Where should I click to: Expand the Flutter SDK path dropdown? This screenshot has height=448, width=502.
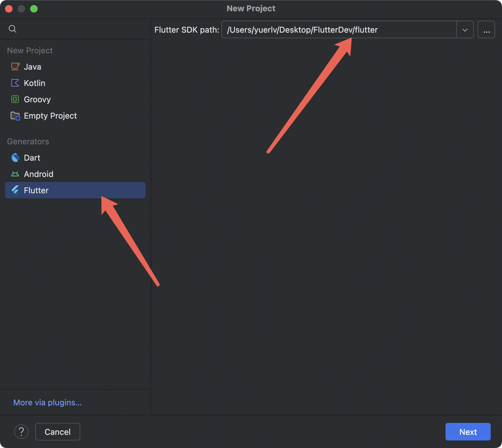(465, 30)
